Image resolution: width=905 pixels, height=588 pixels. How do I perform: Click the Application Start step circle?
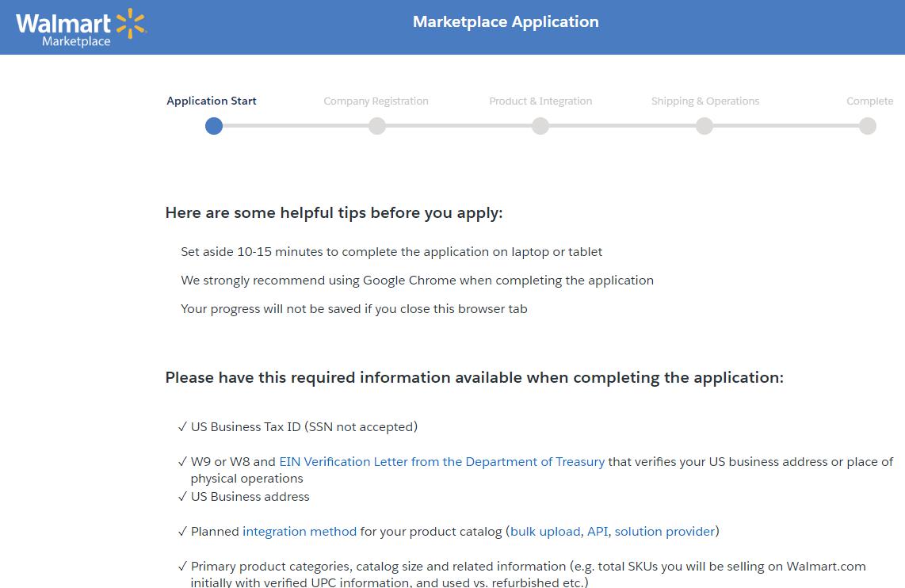213,126
